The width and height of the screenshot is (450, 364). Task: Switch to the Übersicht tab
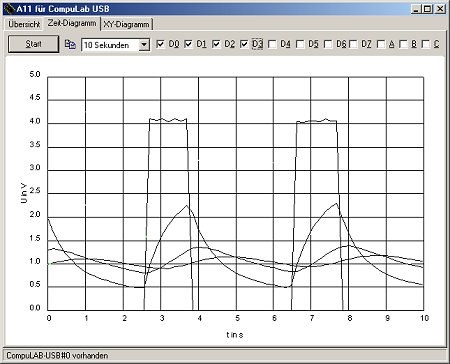(24, 24)
